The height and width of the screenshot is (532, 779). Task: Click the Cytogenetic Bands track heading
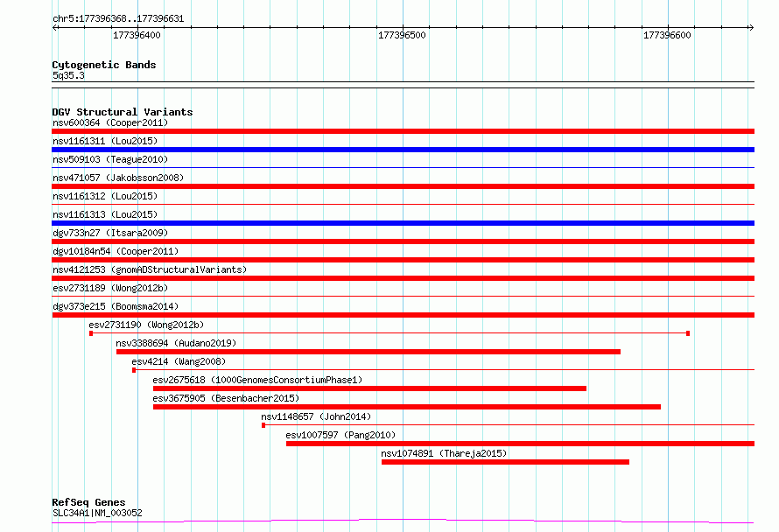click(x=104, y=65)
